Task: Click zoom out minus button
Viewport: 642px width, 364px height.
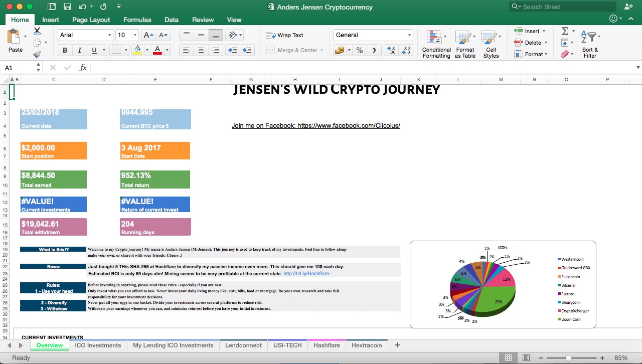Action: pos(542,358)
